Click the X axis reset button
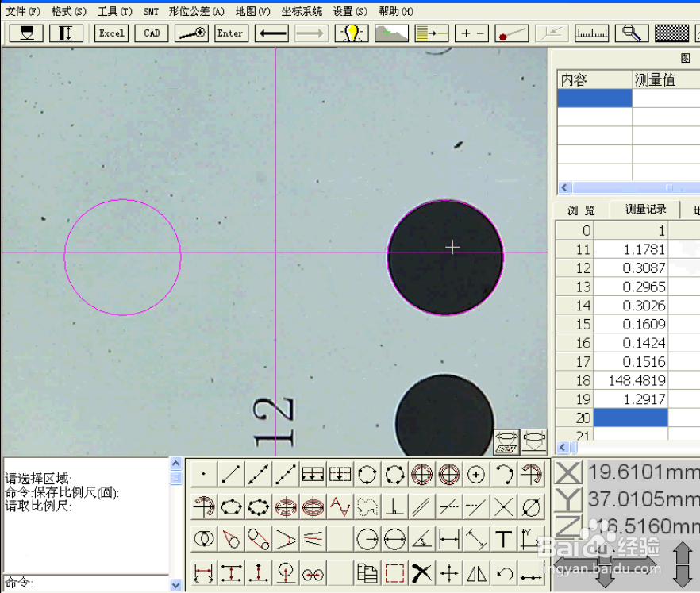700x593 pixels. [x=568, y=472]
